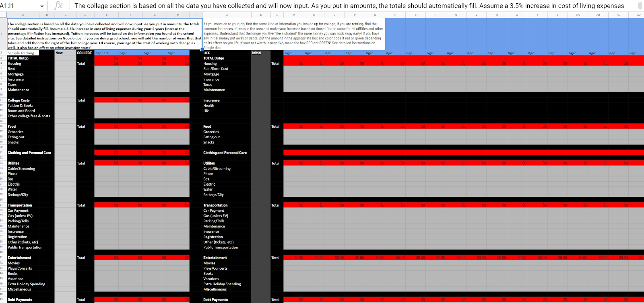Click into the formula bar text

pos(349,6)
